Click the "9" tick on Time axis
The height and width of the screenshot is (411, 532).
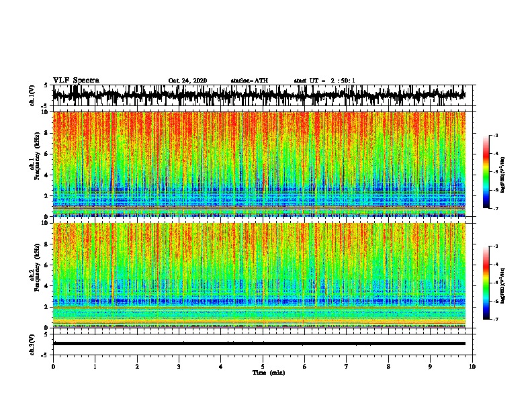point(430,367)
